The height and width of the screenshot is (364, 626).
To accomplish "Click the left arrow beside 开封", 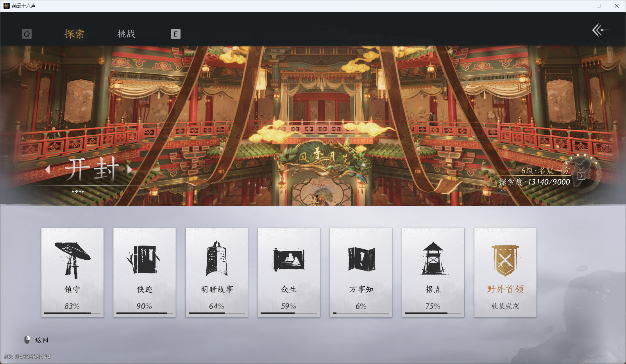I will point(48,170).
